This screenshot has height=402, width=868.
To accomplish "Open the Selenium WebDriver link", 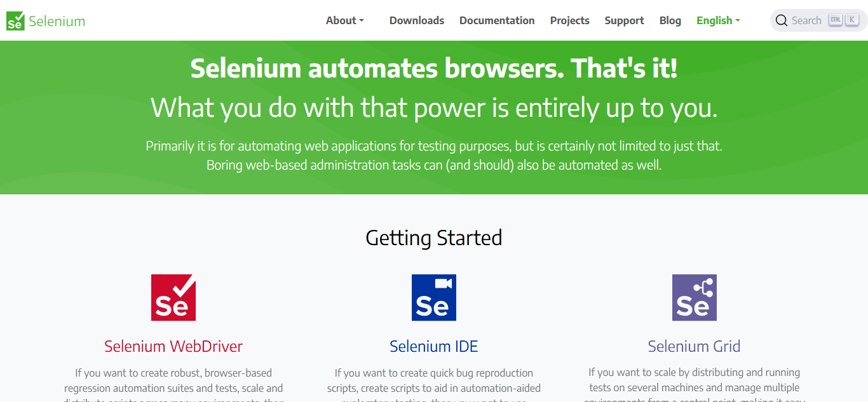I will (173, 346).
